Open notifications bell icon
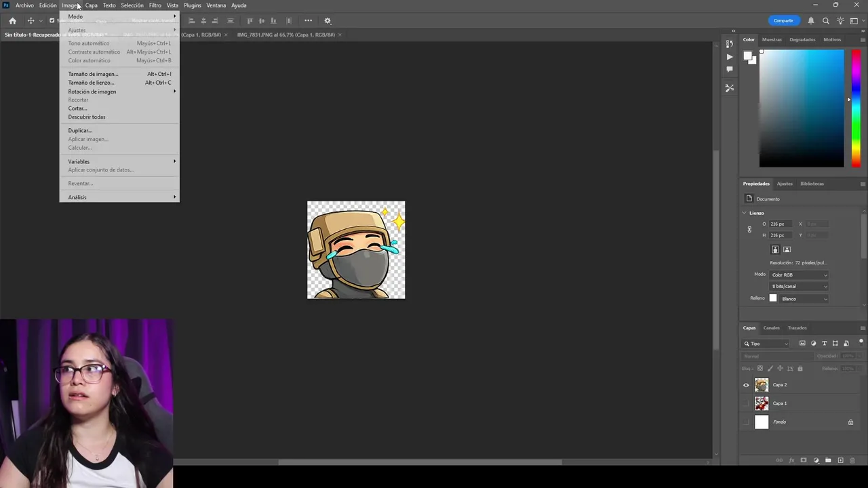 tap(811, 21)
